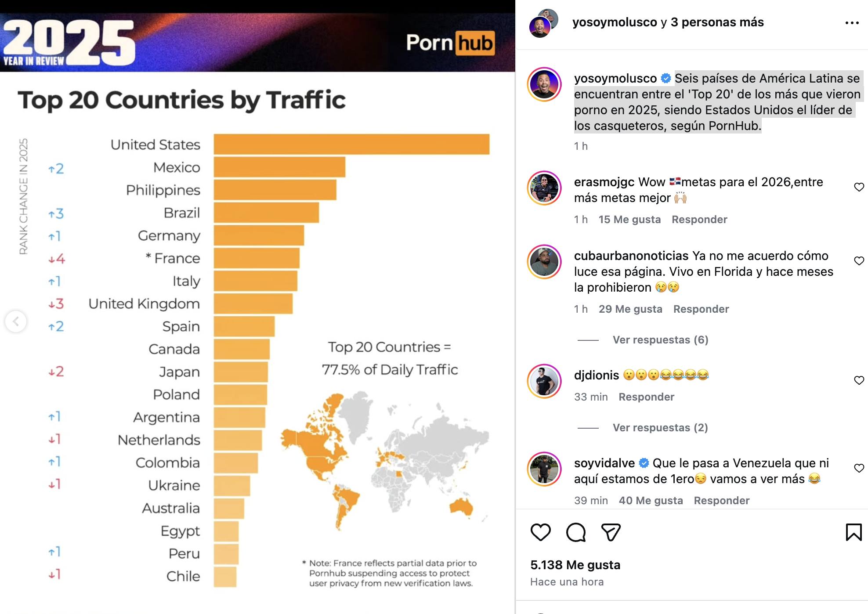Like soyvidalve's comment heart
Viewport: 868px width, 614px height.
click(x=859, y=468)
